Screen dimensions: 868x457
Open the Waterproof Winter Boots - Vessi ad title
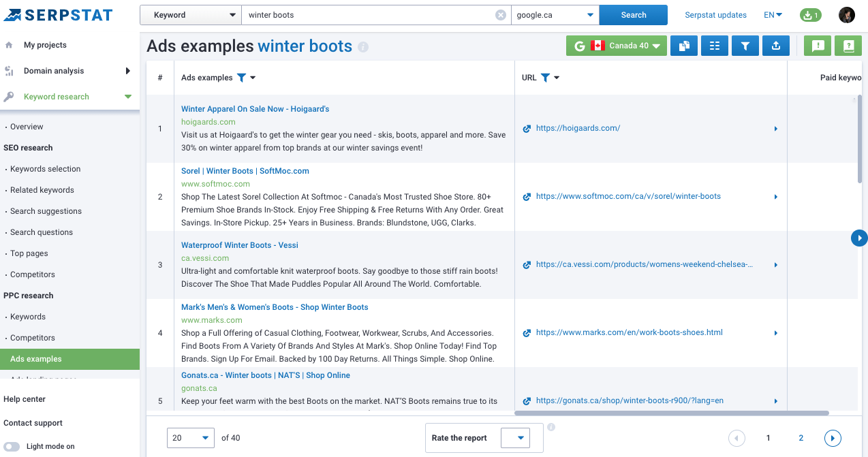(x=240, y=245)
